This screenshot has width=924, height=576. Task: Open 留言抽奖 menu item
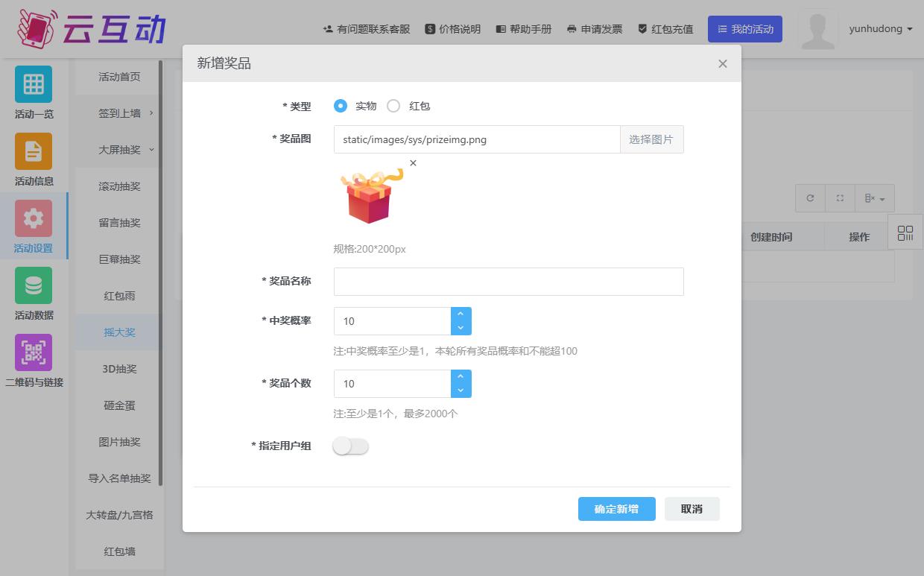coord(119,223)
